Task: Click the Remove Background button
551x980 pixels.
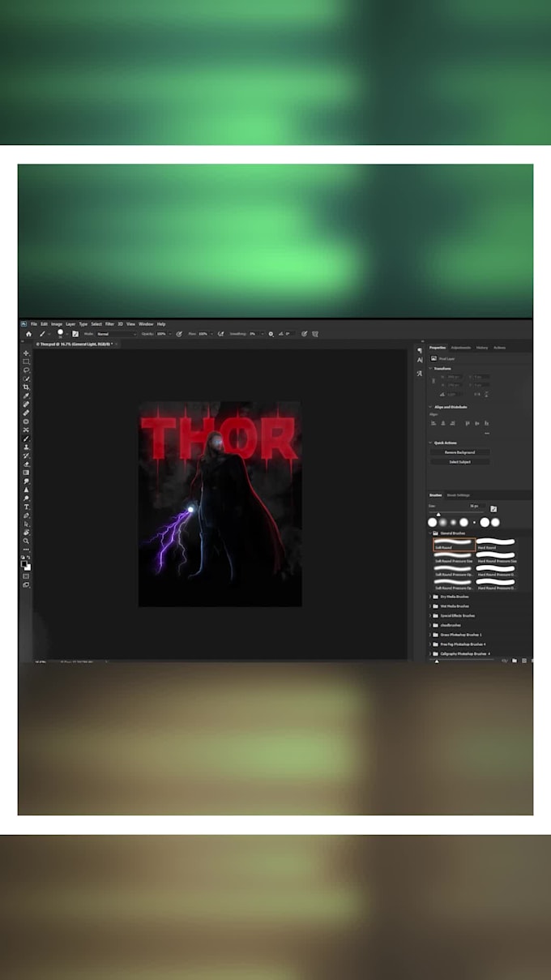Action: pyautogui.click(x=460, y=452)
